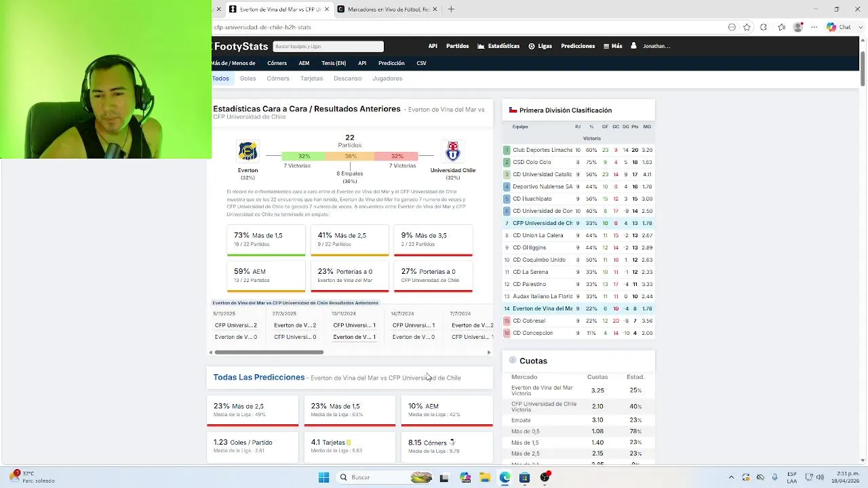Open Copilot Chat button
The image size is (868, 488).
click(x=839, y=27)
